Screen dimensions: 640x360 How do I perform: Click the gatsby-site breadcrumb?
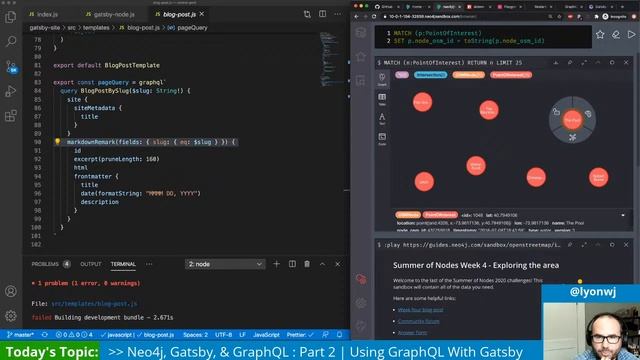coord(44,28)
